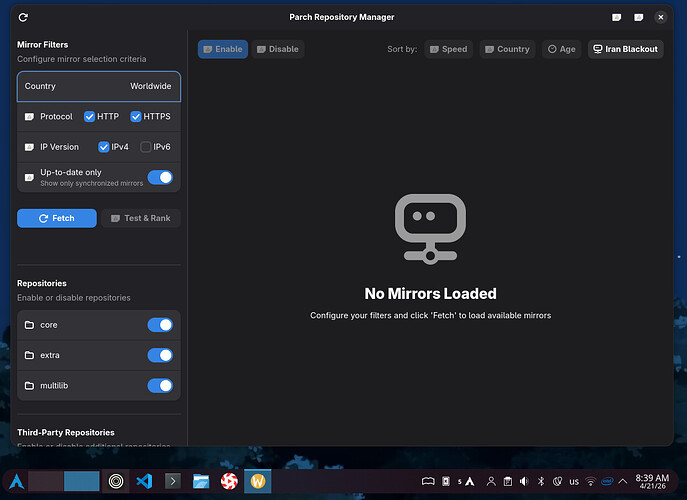Click the extra folder icon
687x500 pixels.
click(x=29, y=355)
